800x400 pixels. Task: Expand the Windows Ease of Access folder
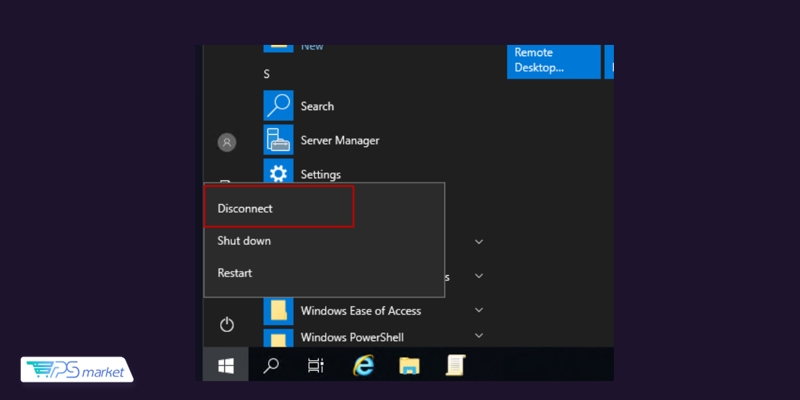point(479,311)
